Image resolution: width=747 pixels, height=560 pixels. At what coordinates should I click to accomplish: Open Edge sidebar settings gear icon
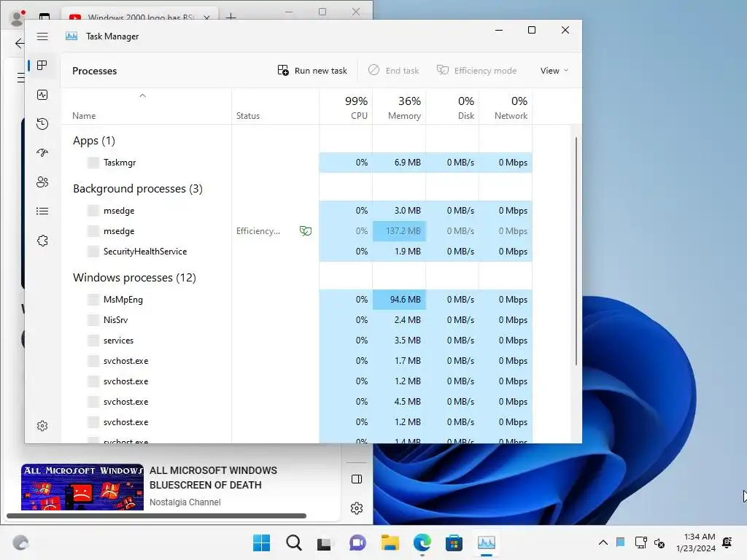coord(357,508)
